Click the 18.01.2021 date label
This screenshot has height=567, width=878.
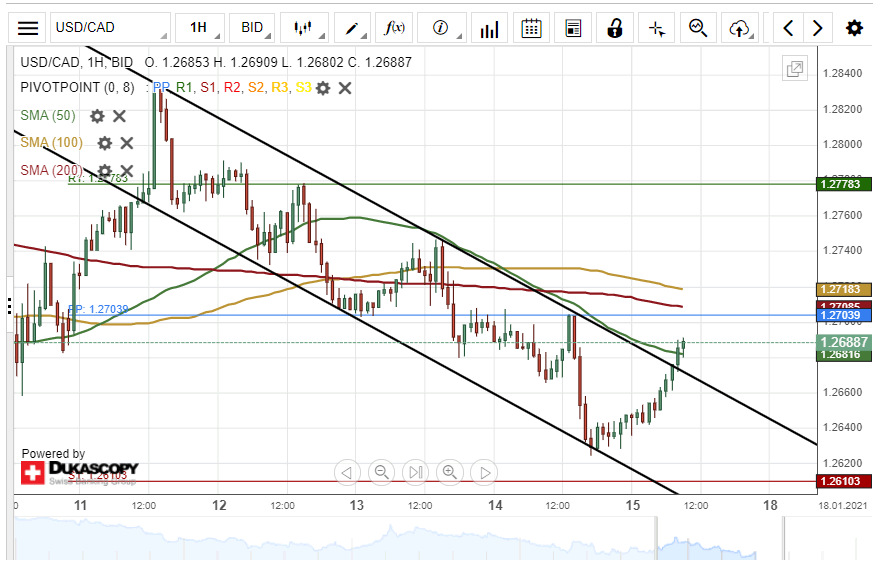coord(842,506)
